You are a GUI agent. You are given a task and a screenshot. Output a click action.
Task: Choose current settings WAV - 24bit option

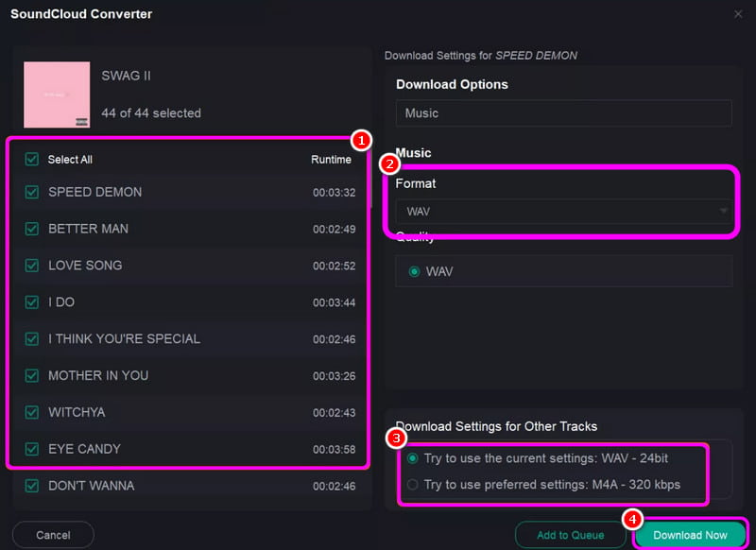(x=413, y=458)
